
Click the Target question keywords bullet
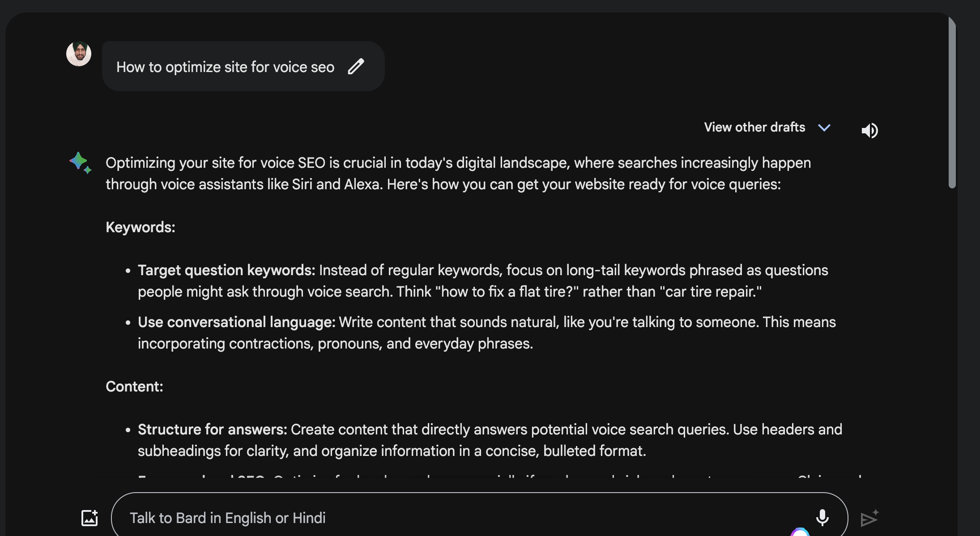click(226, 270)
